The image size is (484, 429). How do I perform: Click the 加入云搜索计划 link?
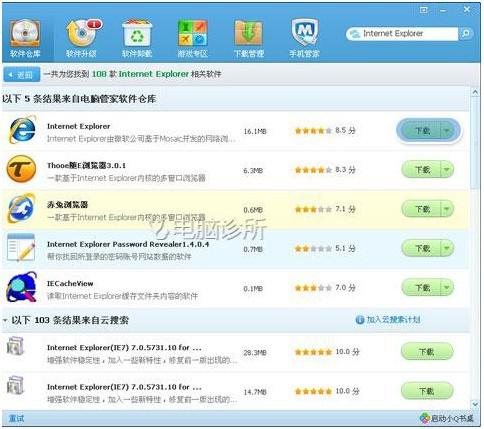(x=393, y=320)
